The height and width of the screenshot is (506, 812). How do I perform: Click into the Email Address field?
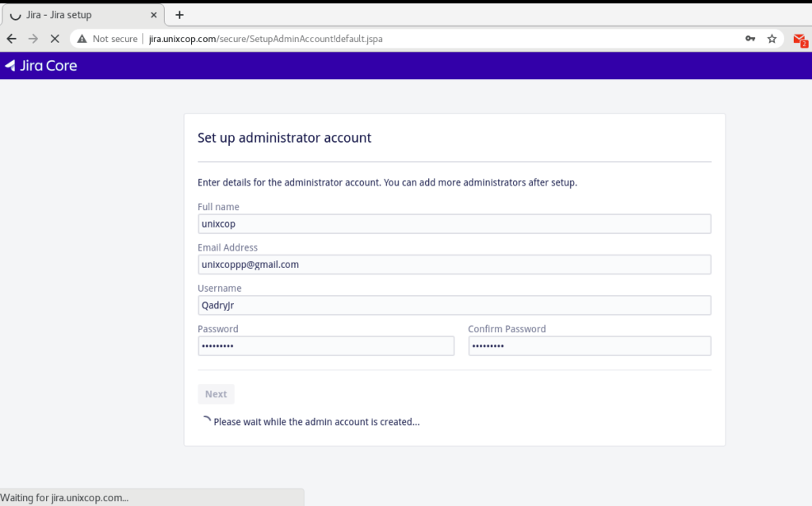coord(454,265)
